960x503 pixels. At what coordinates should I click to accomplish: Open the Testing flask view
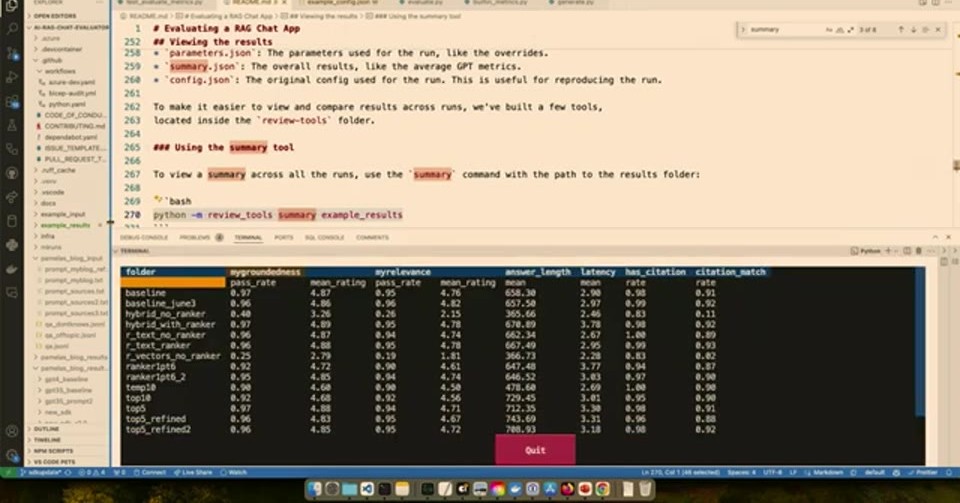coord(12,125)
